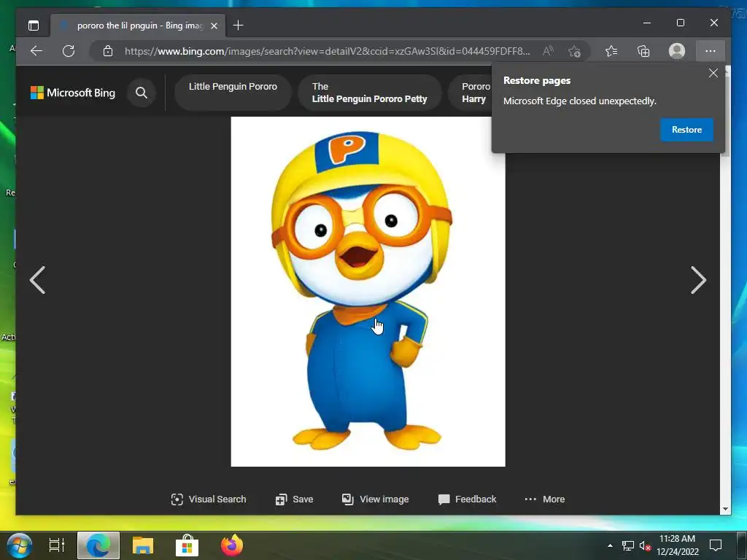Start Visual Search on image

click(x=209, y=499)
